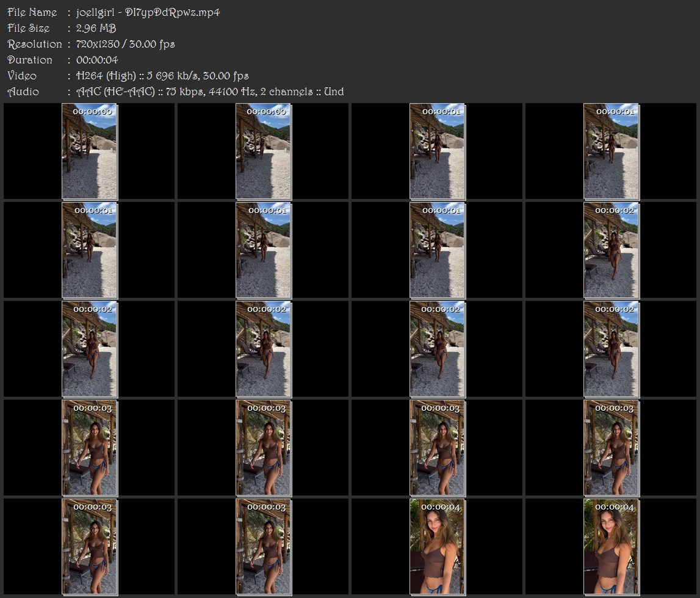This screenshot has height=598, width=700.
Task: Click the audio codec line AAC (HE-AAC)
Action: click(210, 92)
